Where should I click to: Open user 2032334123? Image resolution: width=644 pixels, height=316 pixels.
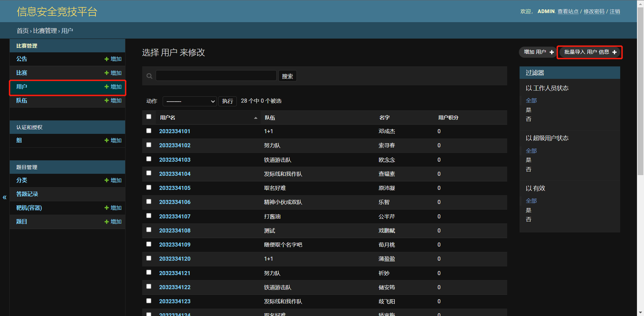click(175, 301)
